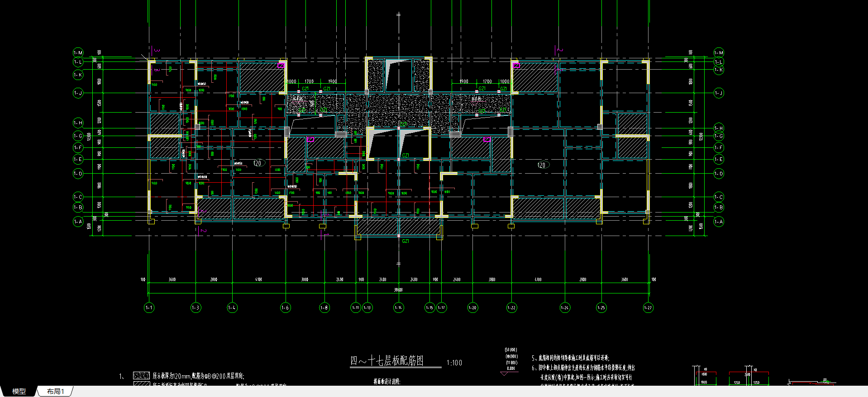Pick left-side grid bubble 1-A
The image size is (868, 397).
[x=78, y=222]
